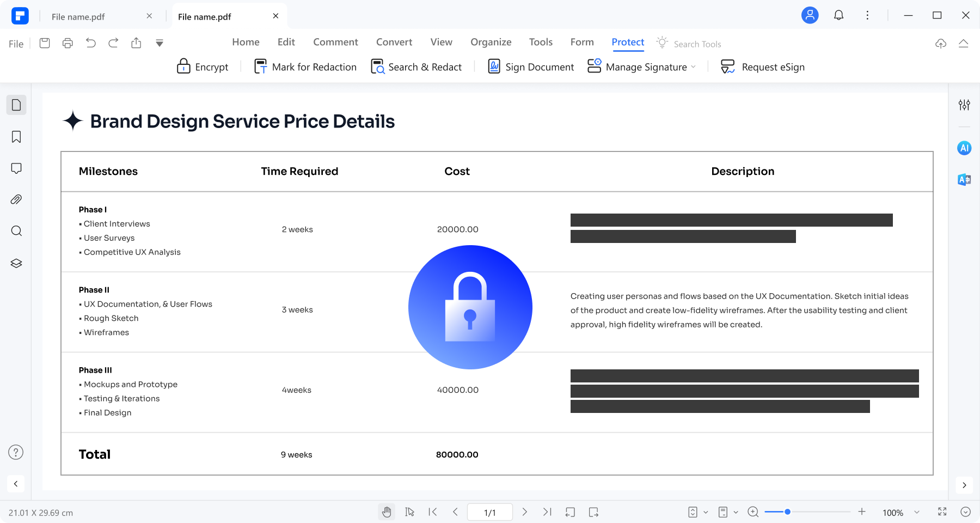
Task: Activate the Select tool in the status bar
Action: coord(409,512)
